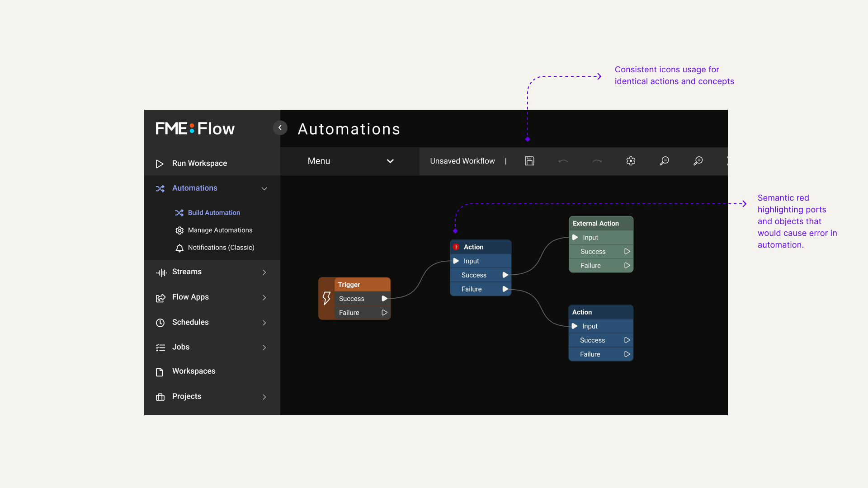Expand the Flow Apps section
The image size is (868, 488).
click(264, 297)
